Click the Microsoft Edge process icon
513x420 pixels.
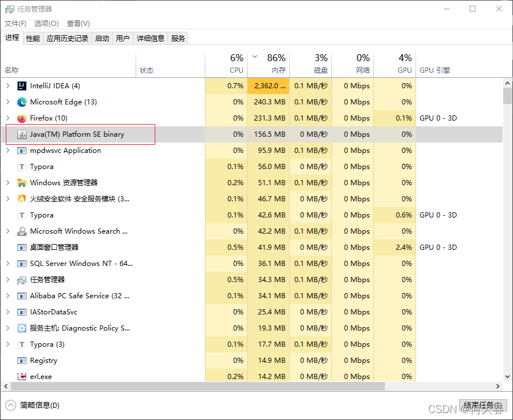click(21, 102)
